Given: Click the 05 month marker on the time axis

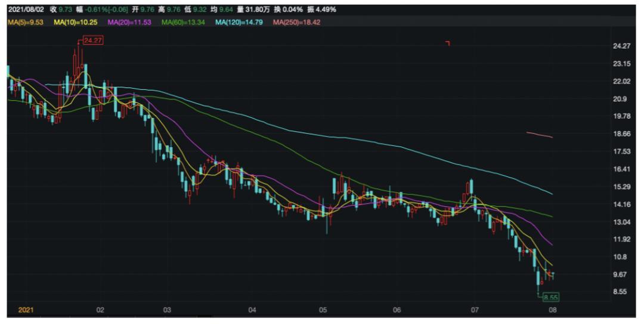Looking at the screenshot, I should tap(323, 310).
